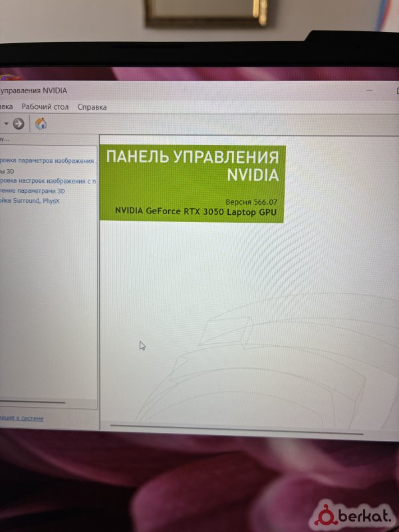The width and height of the screenshot is (399, 532).
Task: Click the green Forward arrow toolbar icon
Action: point(19,124)
